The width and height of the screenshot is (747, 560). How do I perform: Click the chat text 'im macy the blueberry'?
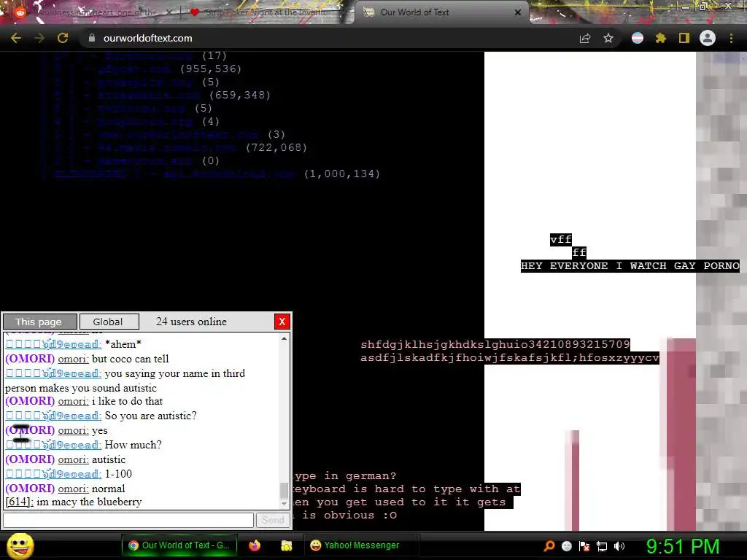pos(89,502)
